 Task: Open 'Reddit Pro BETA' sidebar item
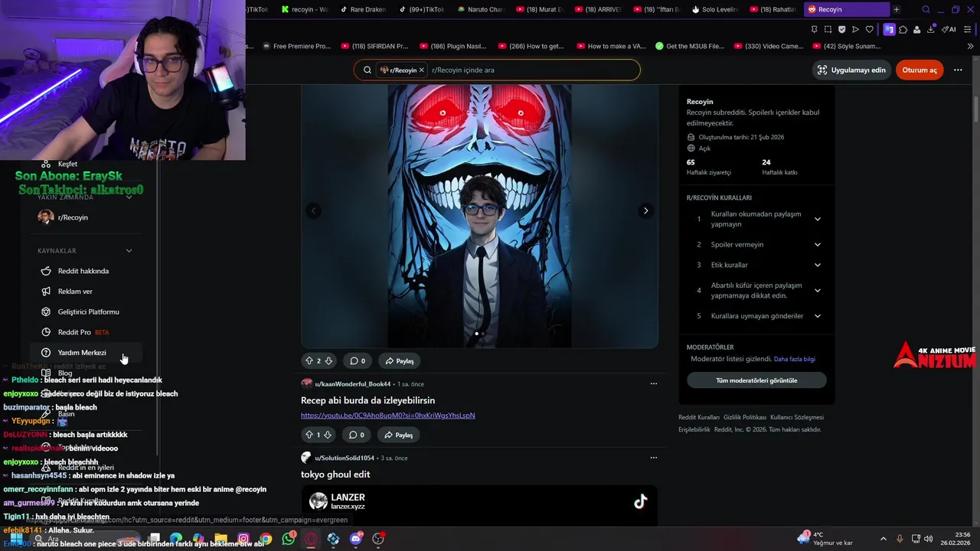(86, 332)
